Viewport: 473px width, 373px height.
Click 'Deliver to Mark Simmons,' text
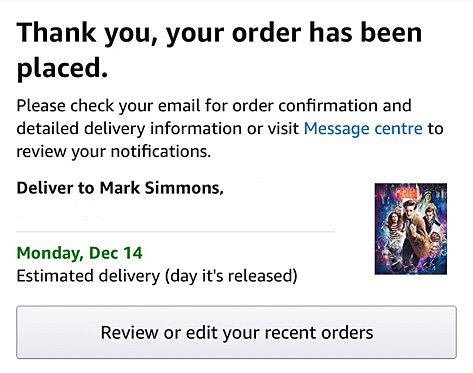(x=120, y=188)
